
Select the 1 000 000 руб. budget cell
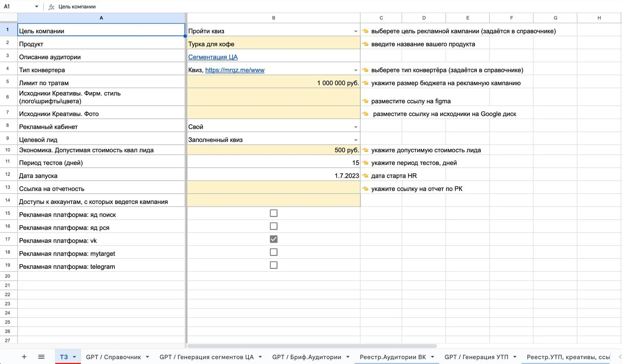coord(274,81)
